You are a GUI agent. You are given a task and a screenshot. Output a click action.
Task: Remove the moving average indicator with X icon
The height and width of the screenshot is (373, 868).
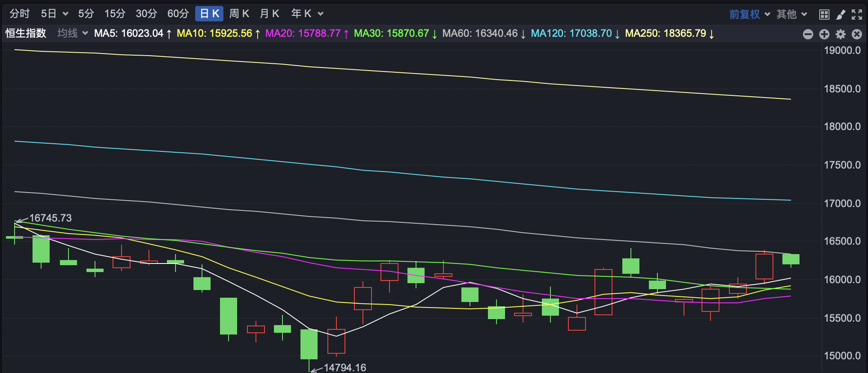(857, 34)
